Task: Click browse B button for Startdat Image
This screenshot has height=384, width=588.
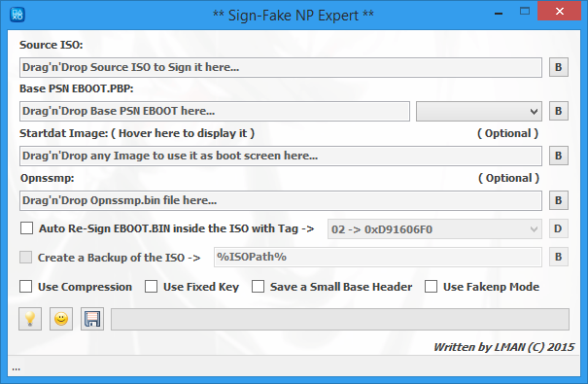Action: (x=559, y=156)
